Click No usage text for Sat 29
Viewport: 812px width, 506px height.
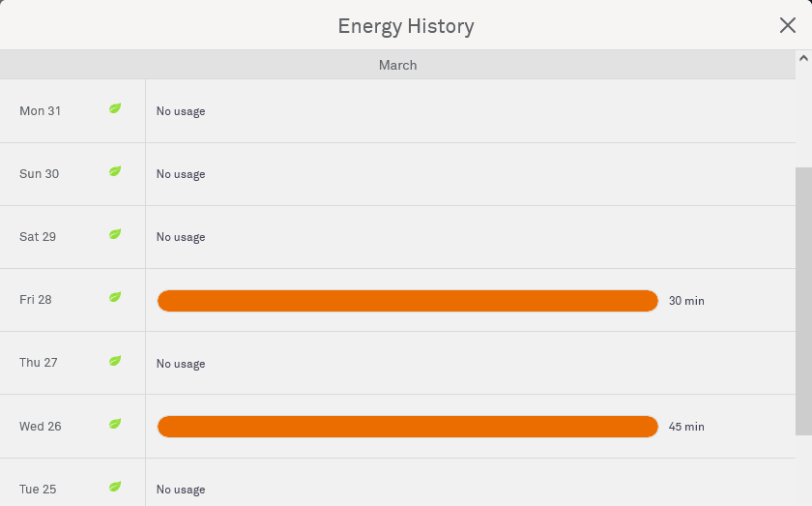coord(181,237)
